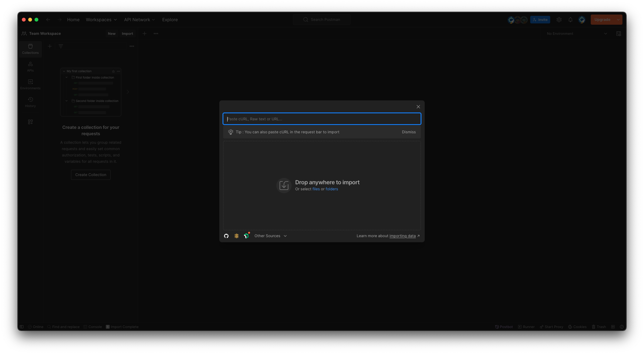Open Find and replace
This screenshot has height=354, width=644.
(63, 327)
